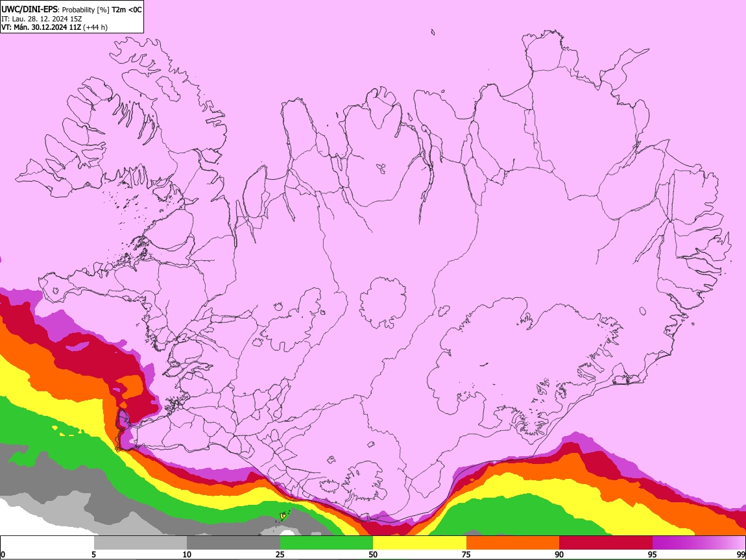Click the green 25–50 legend segment
This screenshot has height=560, width=746.
coord(326,543)
